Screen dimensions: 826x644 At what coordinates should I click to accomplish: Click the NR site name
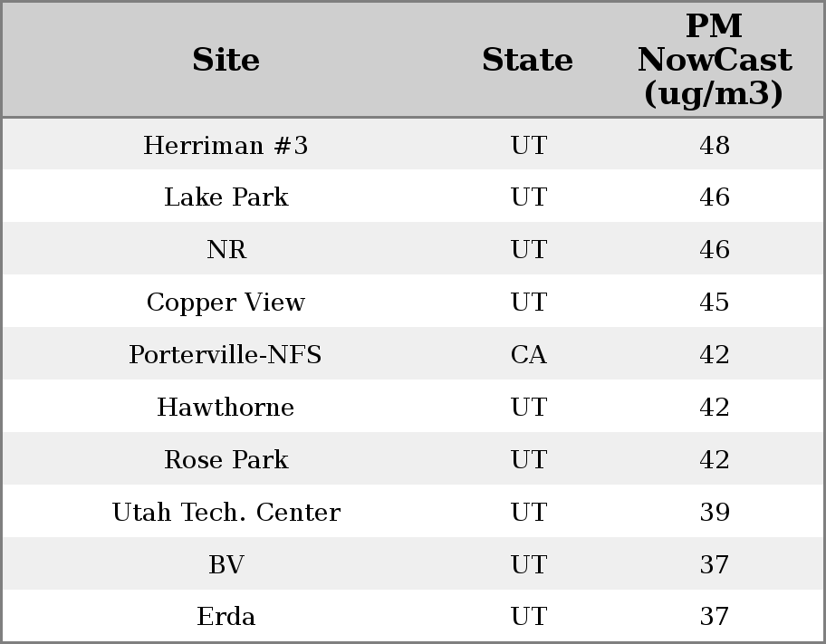click(226, 250)
